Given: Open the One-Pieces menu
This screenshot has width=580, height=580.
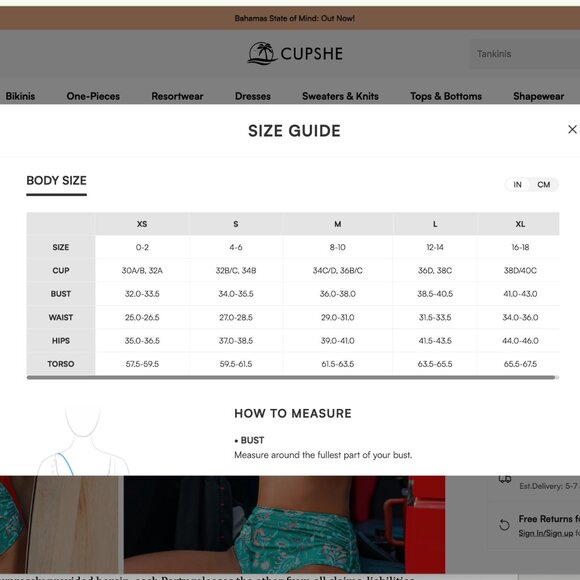Looking at the screenshot, I should [x=93, y=96].
